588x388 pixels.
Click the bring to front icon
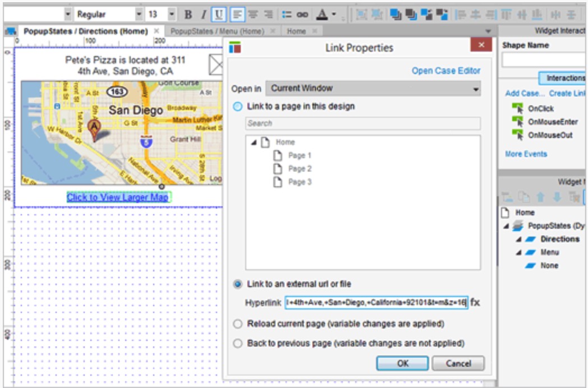tap(395, 15)
